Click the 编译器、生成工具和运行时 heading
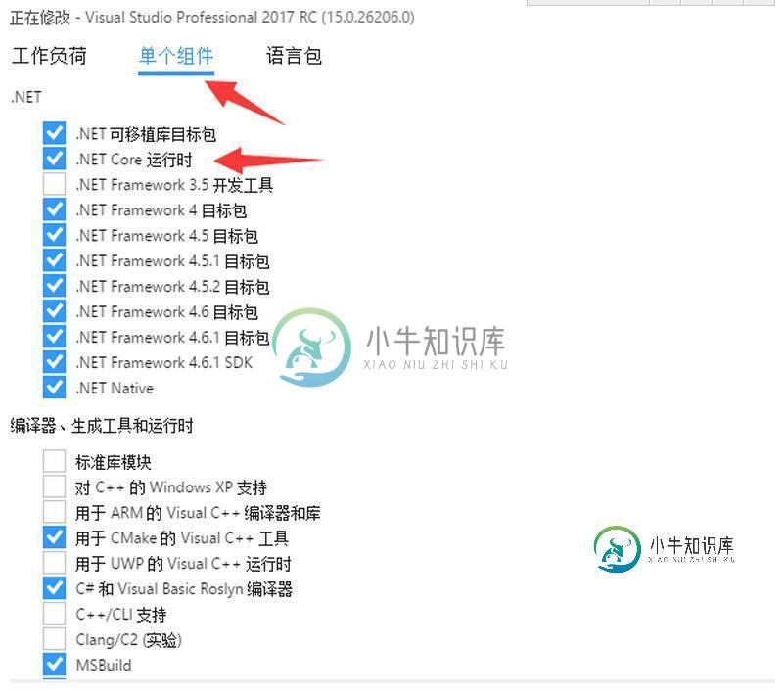784x694 pixels. pyautogui.click(x=102, y=426)
